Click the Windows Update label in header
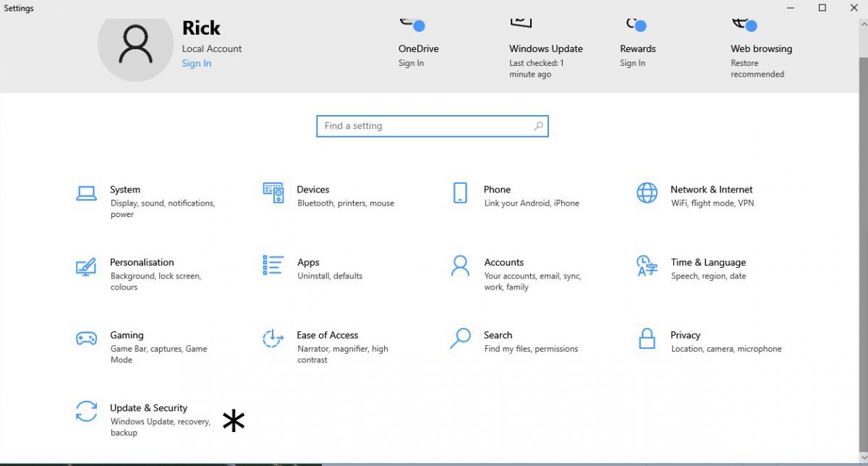Image resolution: width=868 pixels, height=466 pixels. point(546,49)
